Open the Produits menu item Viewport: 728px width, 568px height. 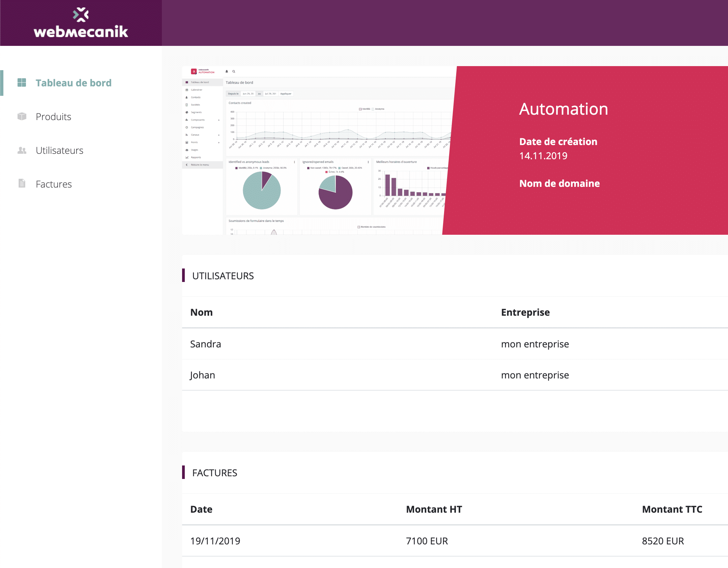coord(53,117)
